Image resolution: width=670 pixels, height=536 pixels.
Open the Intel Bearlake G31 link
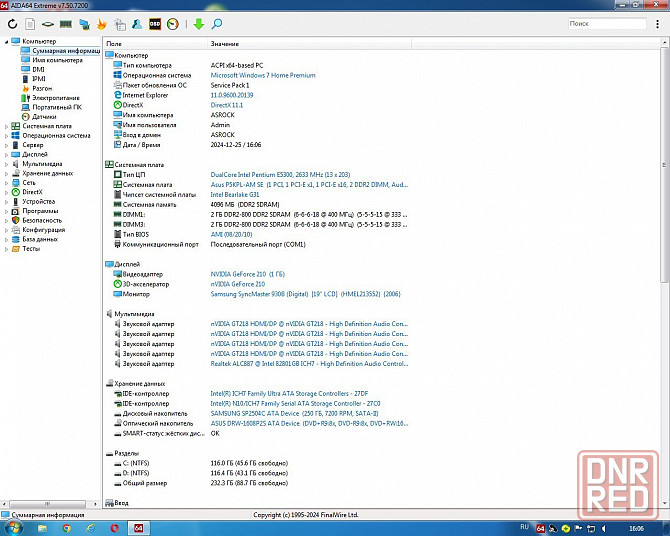[235, 194]
